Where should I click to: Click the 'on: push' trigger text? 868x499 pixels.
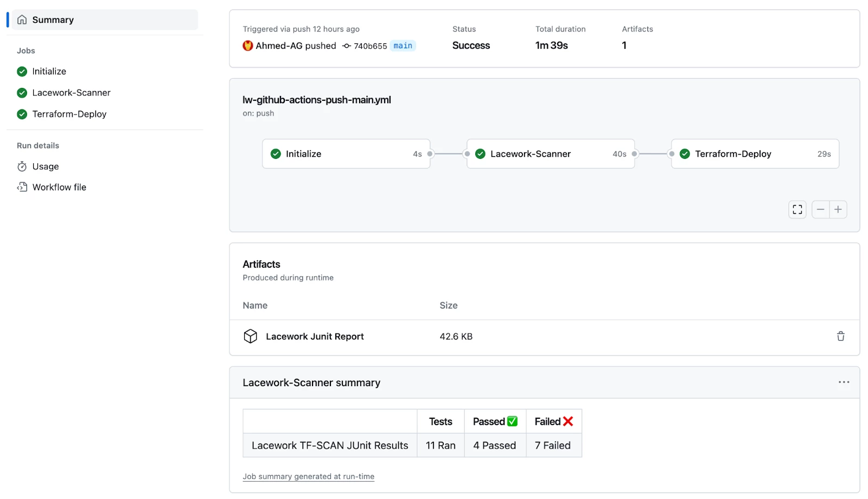coord(258,113)
